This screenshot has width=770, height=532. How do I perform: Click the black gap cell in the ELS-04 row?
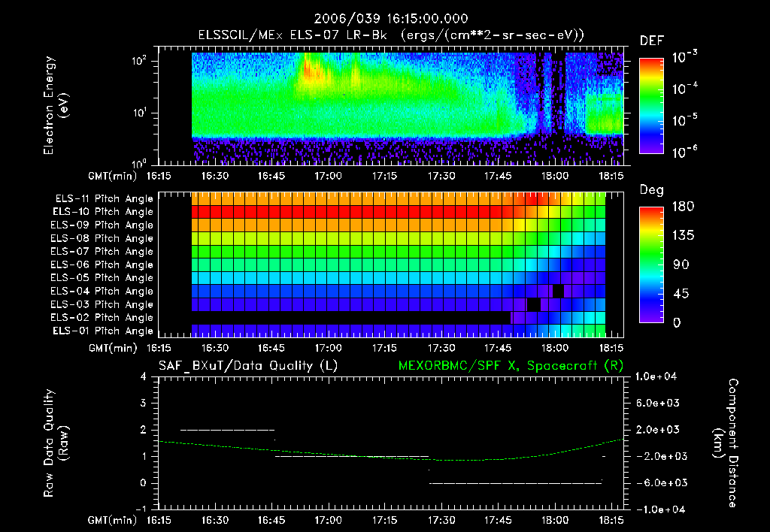559,291
